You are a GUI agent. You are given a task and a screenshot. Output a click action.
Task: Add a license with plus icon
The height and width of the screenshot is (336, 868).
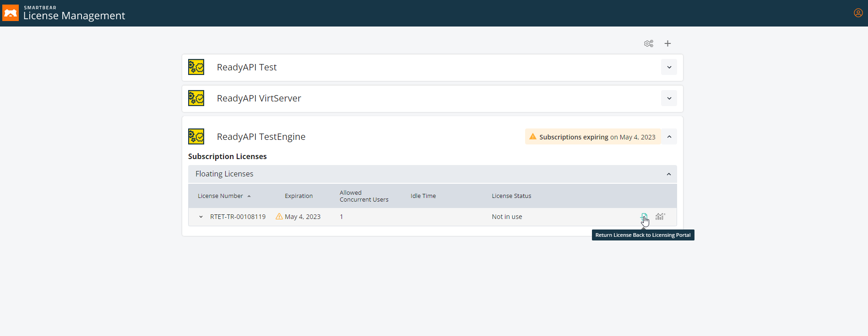point(668,43)
